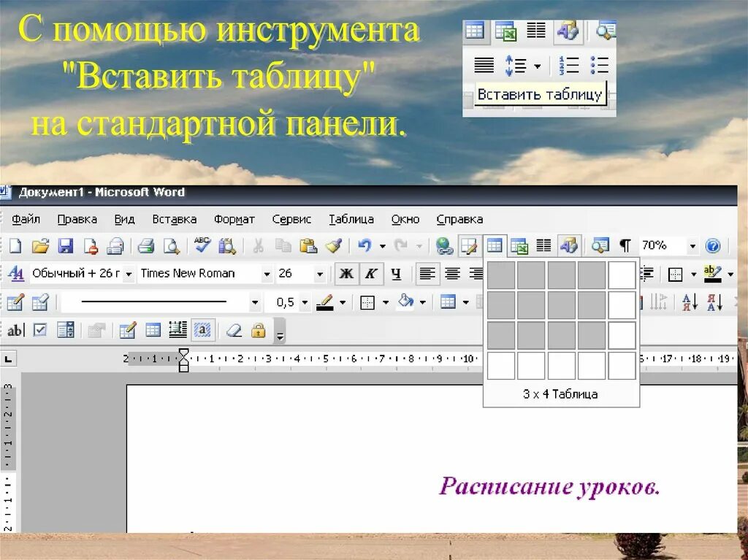This screenshot has width=748, height=560.
Task: Open the Вставка menu
Action: (174, 219)
